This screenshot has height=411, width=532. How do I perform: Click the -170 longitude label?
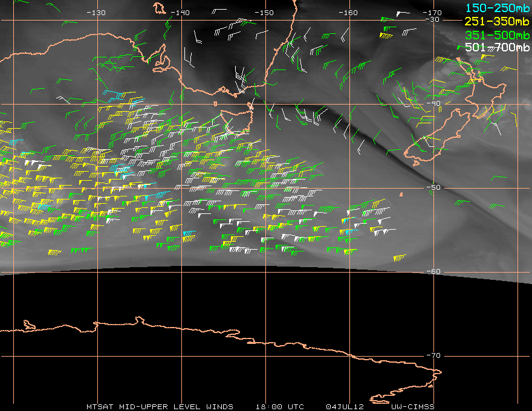click(x=432, y=13)
